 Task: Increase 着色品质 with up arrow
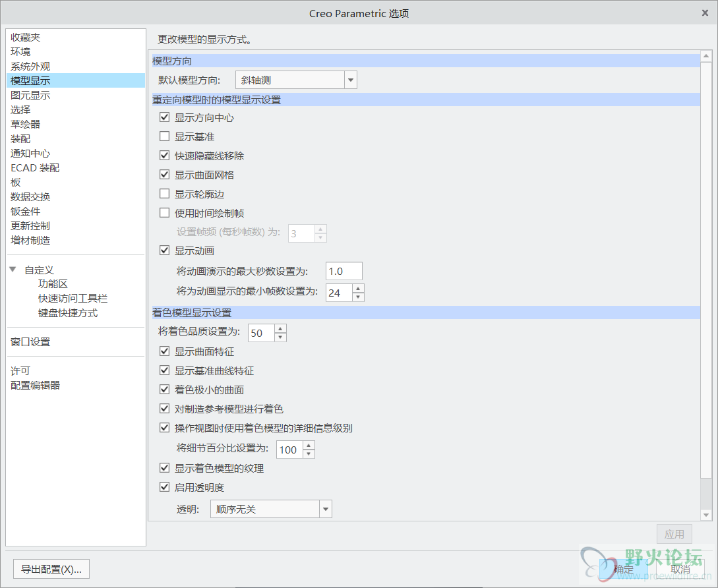280,328
